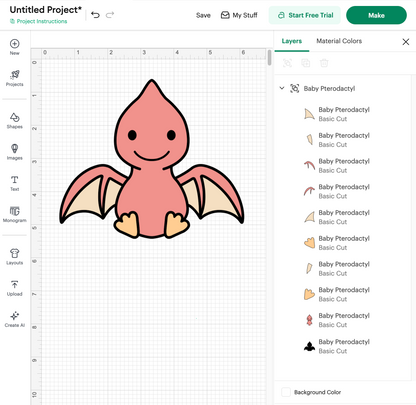Click the Untitled Project title
Image resolution: width=416 pixels, height=405 pixels.
tap(45, 10)
